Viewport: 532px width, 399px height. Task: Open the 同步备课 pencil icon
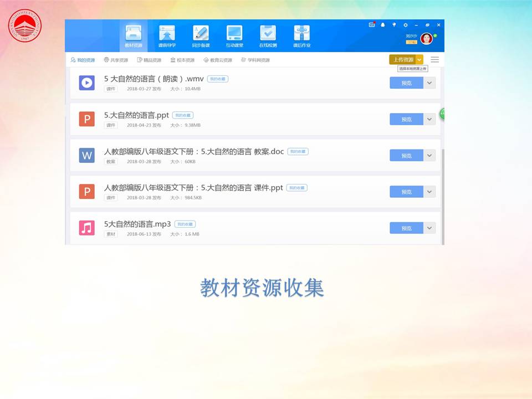200,33
